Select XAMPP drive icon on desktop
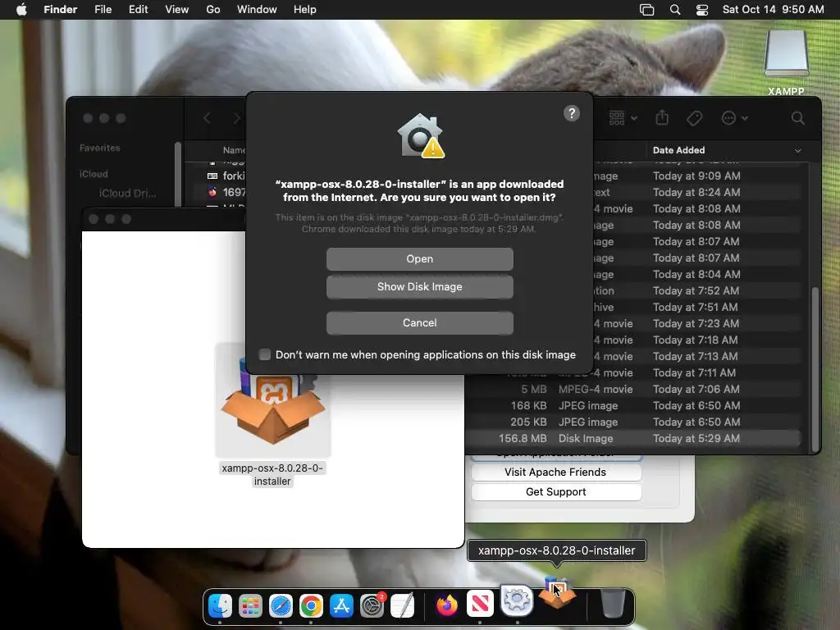 point(786,53)
